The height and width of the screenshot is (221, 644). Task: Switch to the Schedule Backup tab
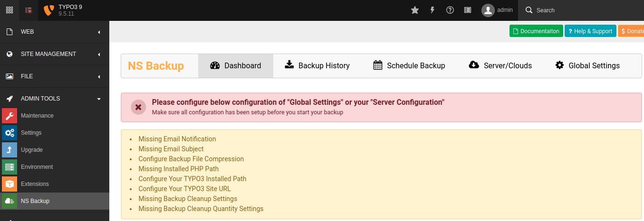click(409, 66)
